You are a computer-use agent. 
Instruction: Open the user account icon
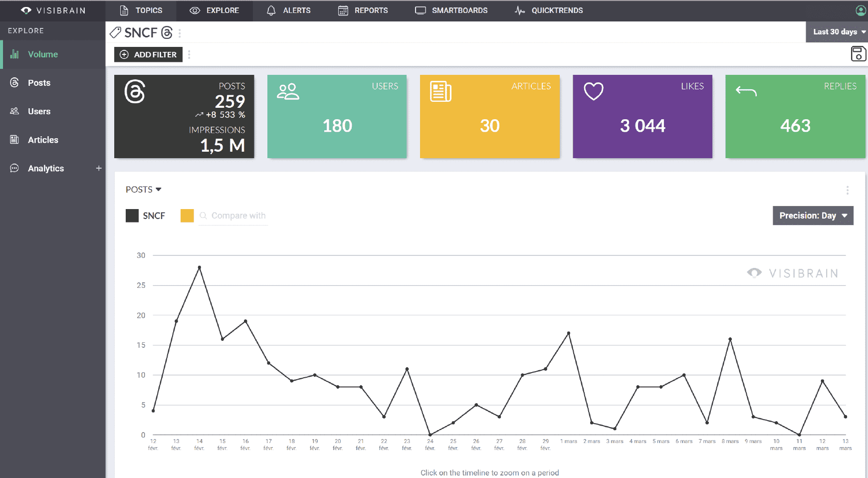[x=861, y=10]
